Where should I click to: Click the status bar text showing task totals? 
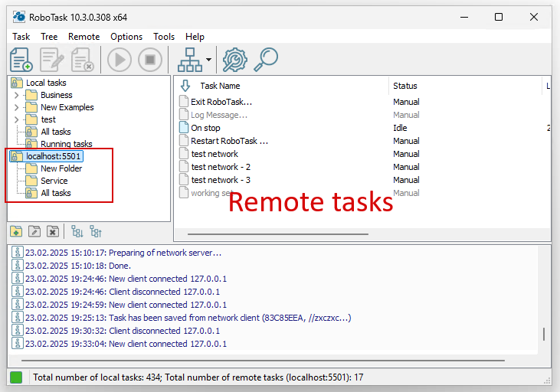point(198,377)
